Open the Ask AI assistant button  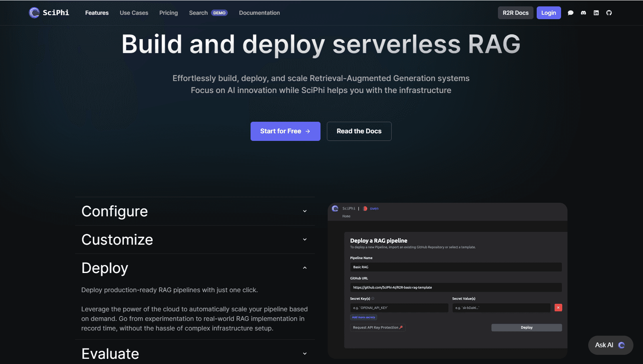pyautogui.click(x=611, y=345)
